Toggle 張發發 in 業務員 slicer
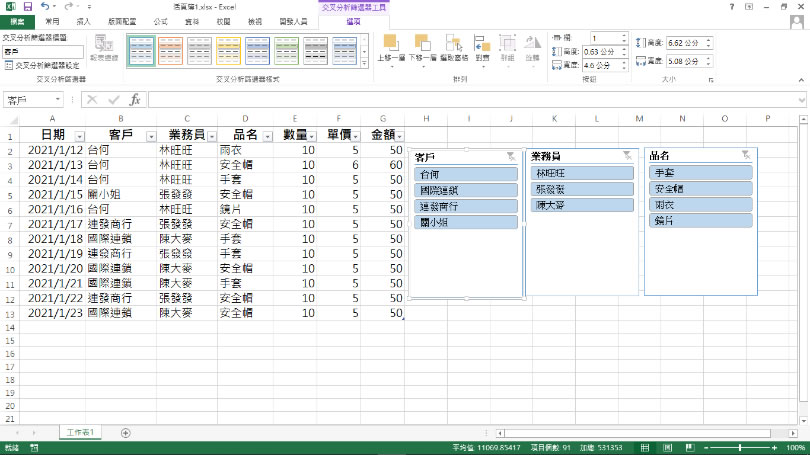 point(582,189)
